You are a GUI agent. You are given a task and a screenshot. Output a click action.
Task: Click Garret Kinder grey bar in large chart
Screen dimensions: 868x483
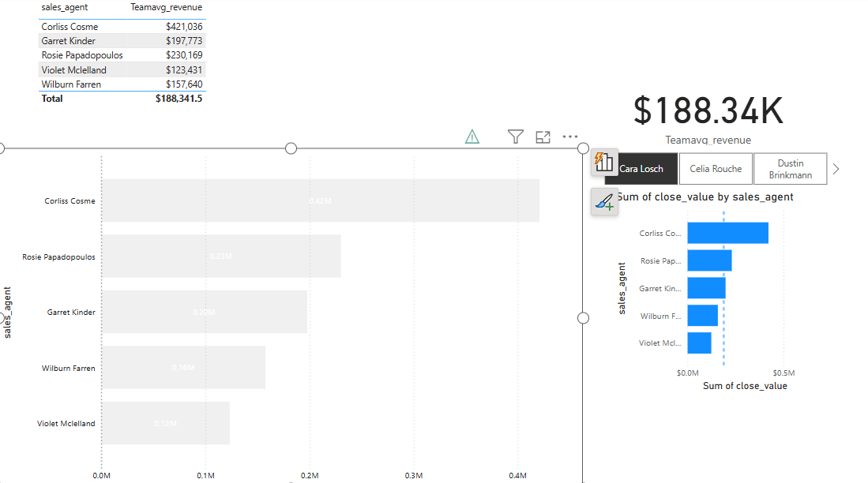tap(205, 312)
